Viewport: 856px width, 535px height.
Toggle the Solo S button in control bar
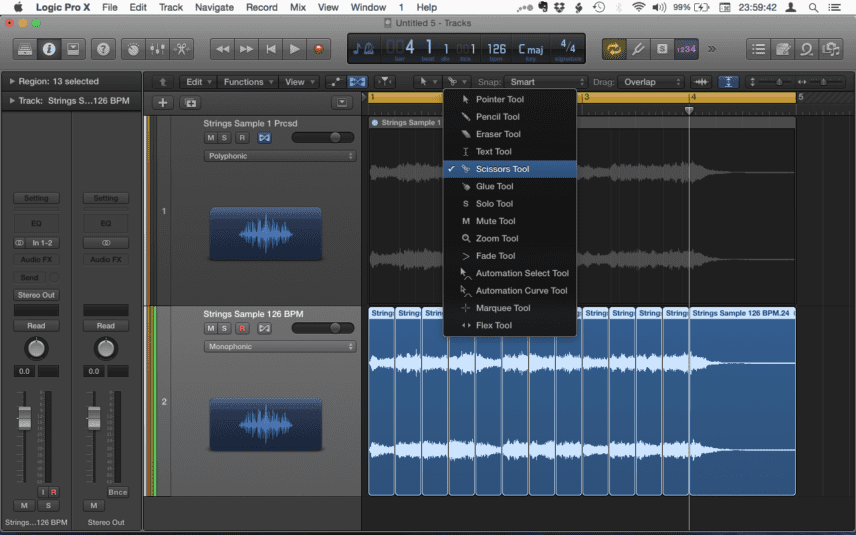[662, 49]
